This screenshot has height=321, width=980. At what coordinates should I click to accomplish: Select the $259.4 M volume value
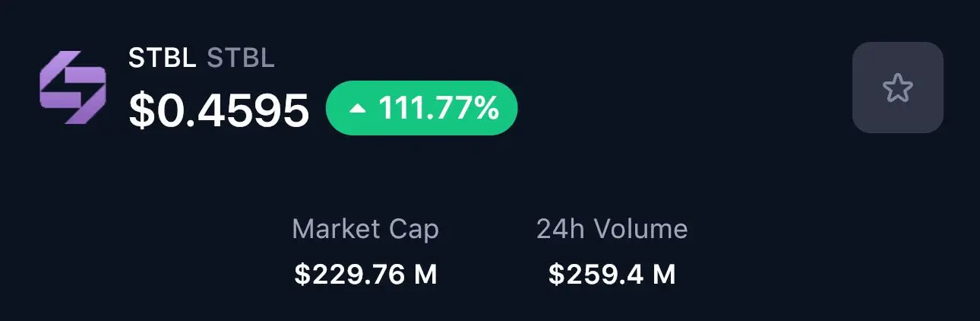click(612, 275)
